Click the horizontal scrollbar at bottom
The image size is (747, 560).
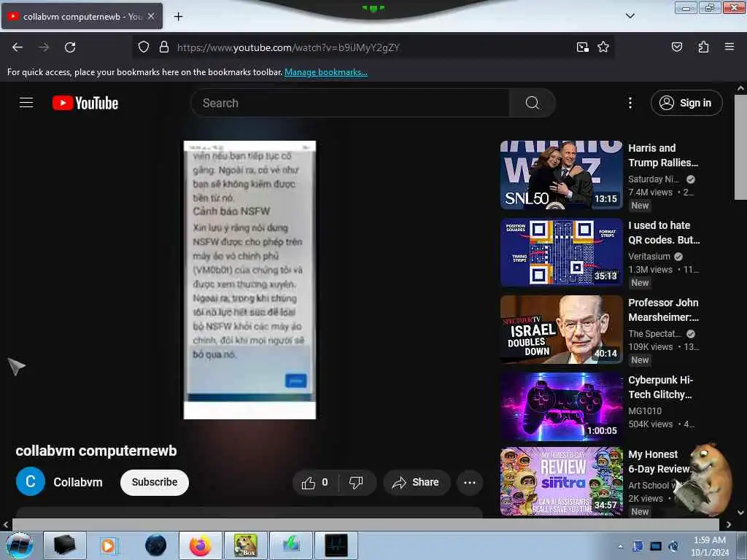point(365,524)
